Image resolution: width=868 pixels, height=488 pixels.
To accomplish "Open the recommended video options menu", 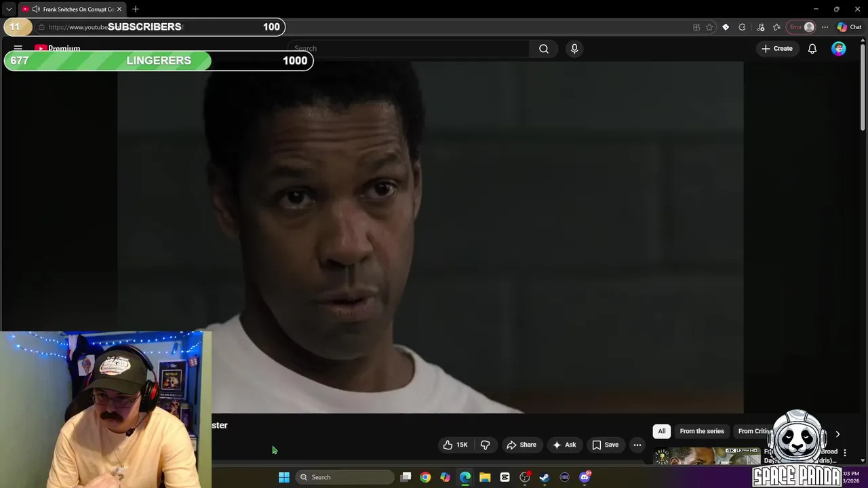I will click(x=844, y=452).
